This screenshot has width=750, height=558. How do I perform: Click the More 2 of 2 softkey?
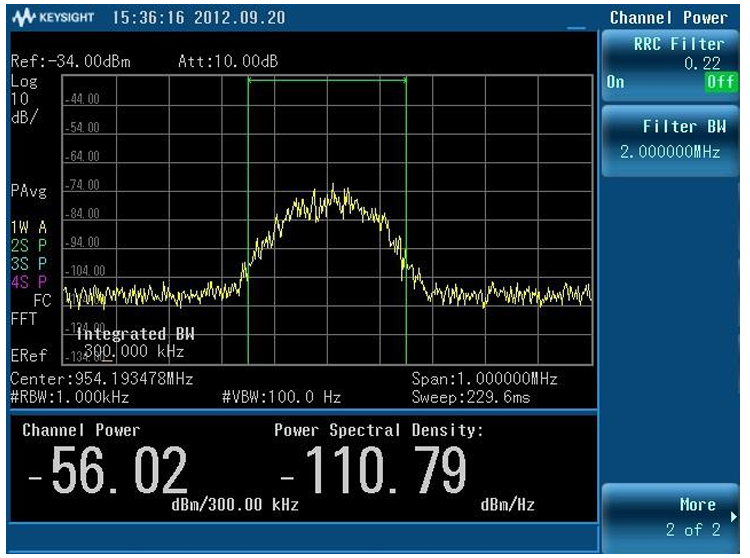[x=671, y=518]
